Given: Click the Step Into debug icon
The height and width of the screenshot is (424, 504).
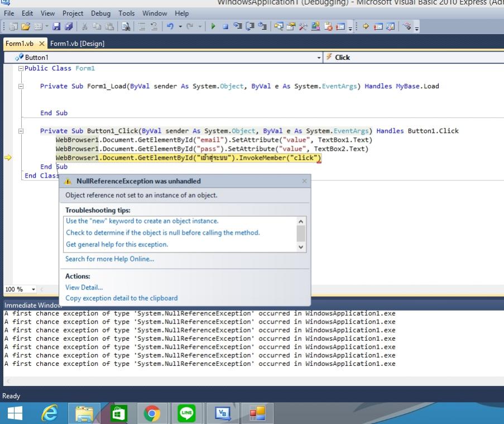Looking at the screenshot, I should 238,26.
